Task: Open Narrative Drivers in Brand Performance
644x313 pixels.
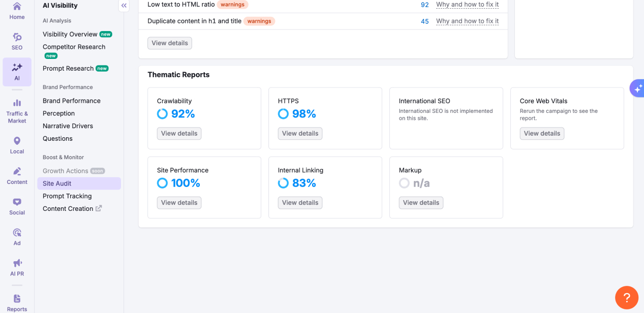Action: [x=68, y=126]
